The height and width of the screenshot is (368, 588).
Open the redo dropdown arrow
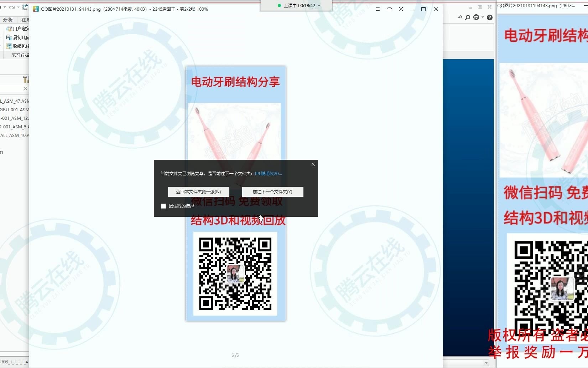point(18,7)
